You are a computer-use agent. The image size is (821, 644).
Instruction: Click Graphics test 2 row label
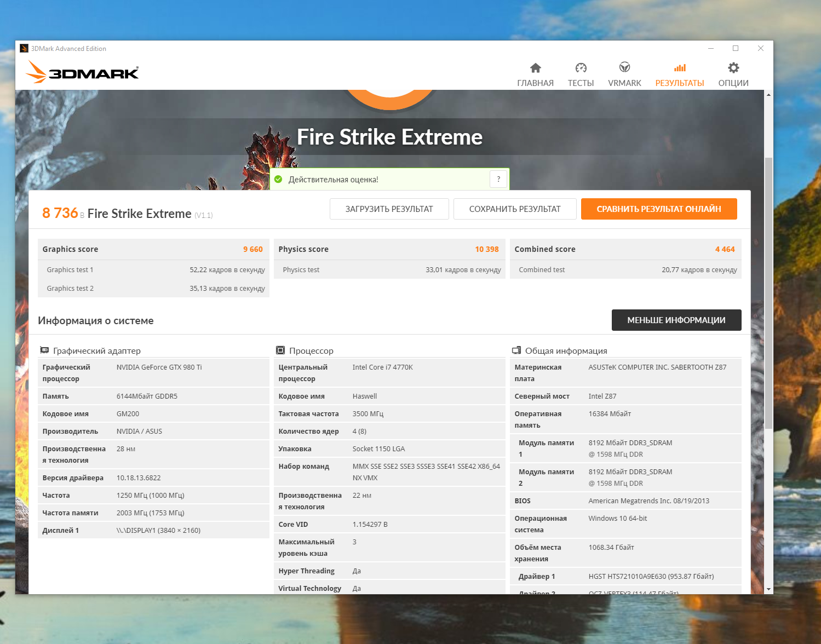tap(70, 289)
